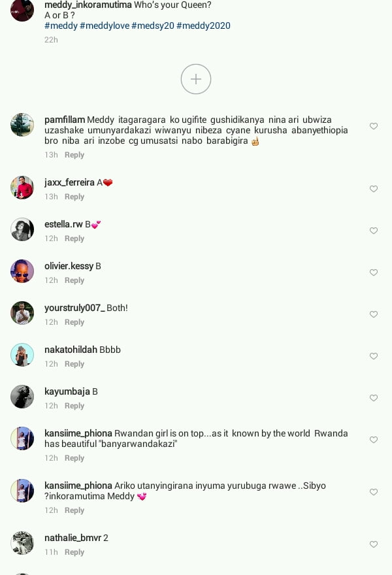Viewport: 392px width, 575px height.
Task: Tap the heart next to jaxx_ferreira's comment
Action: click(x=373, y=189)
